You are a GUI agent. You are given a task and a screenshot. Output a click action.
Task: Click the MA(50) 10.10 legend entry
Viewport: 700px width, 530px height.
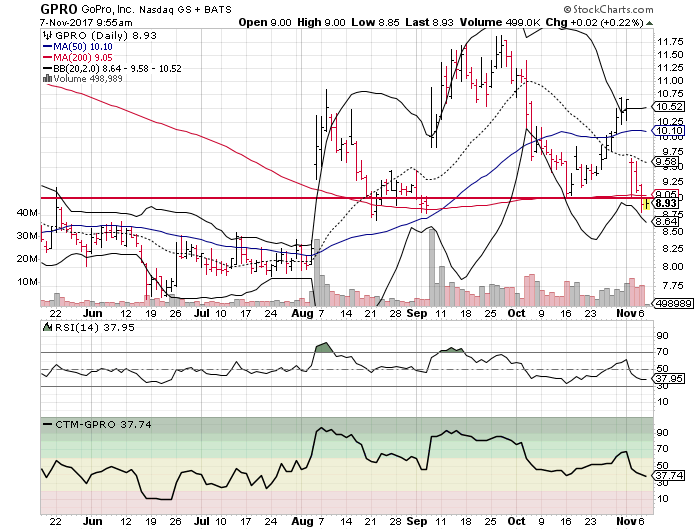(78, 46)
